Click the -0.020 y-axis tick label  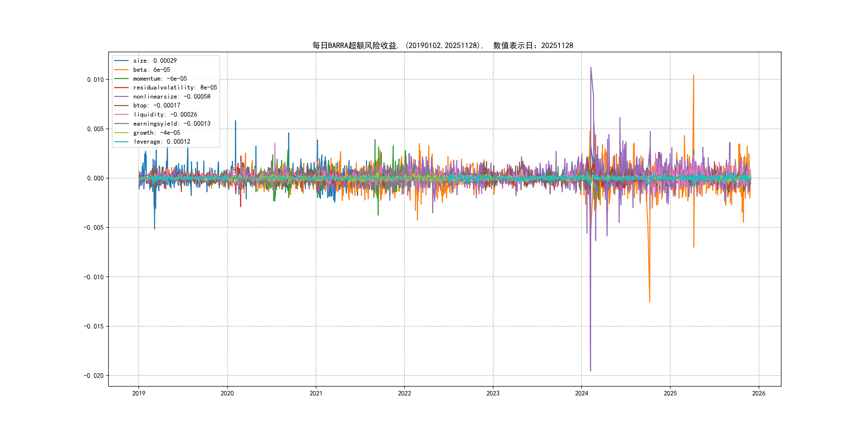coord(94,376)
